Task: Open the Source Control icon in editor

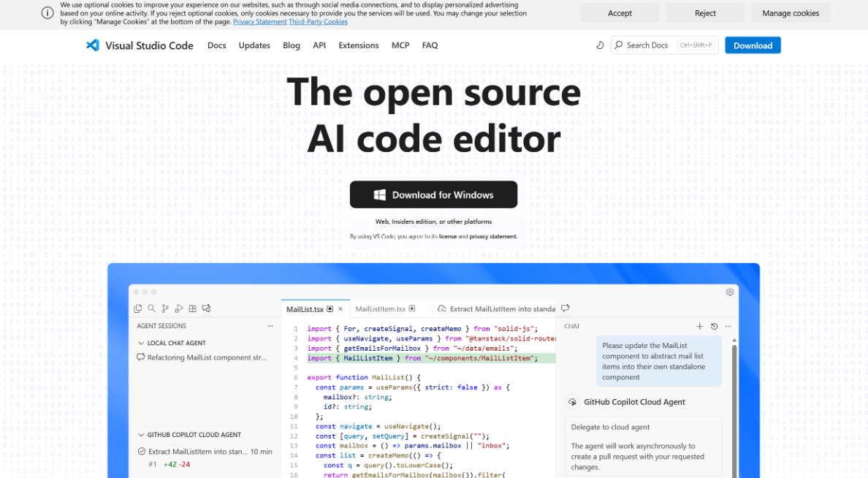Action: 165,308
